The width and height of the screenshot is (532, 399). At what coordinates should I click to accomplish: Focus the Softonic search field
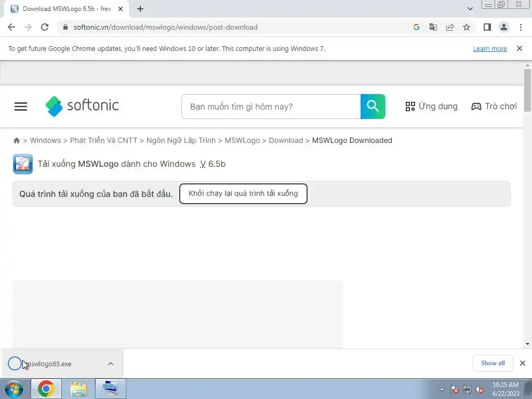pyautogui.click(x=271, y=107)
